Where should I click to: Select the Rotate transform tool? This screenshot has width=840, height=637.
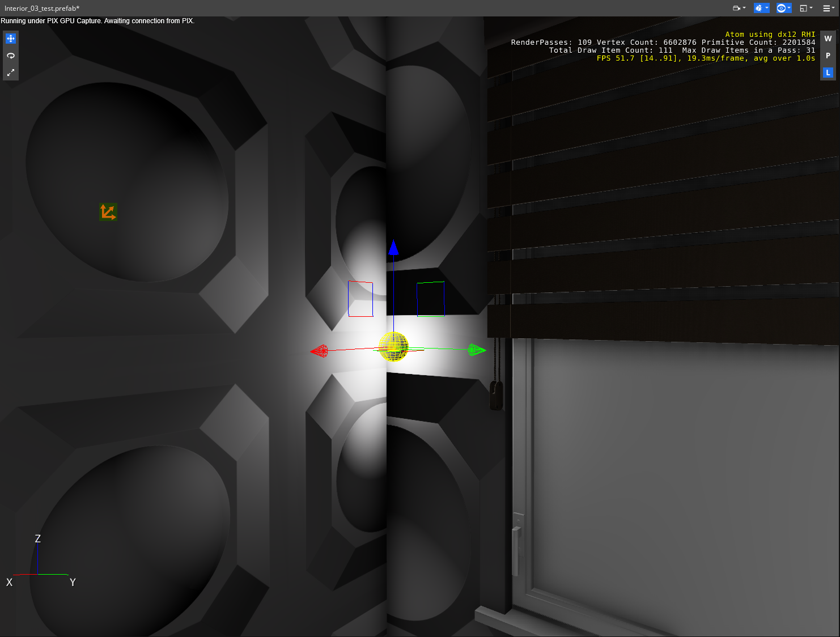10,56
